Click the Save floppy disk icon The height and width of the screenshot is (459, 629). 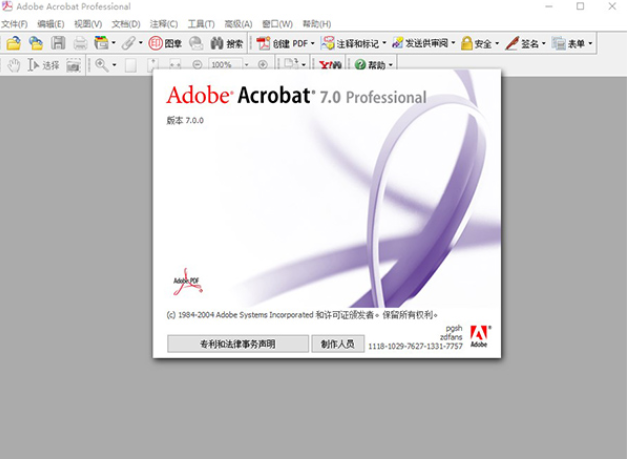pyautogui.click(x=58, y=43)
